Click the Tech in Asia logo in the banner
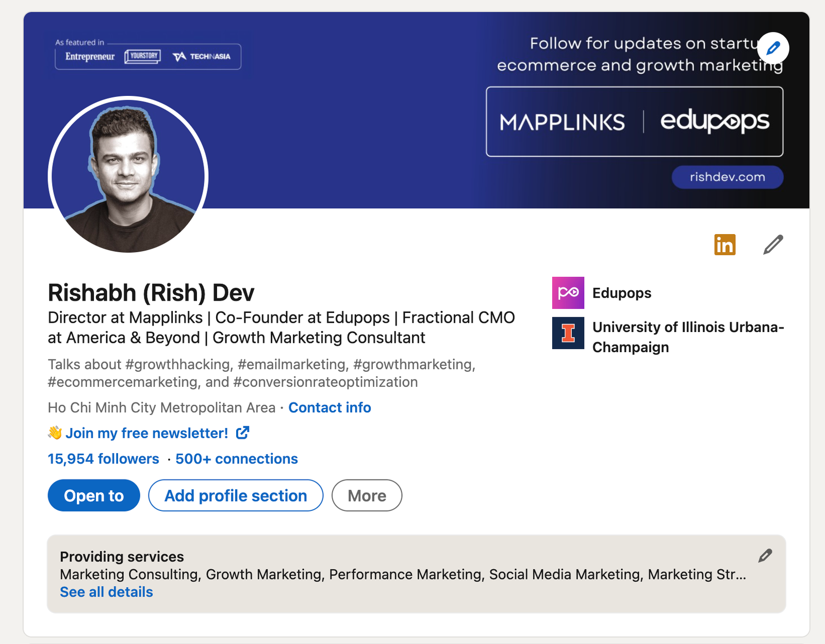This screenshot has height=644, width=825. coord(202,56)
